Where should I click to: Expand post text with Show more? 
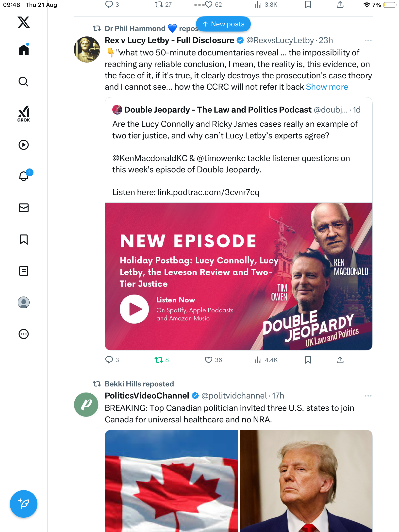[x=327, y=87]
